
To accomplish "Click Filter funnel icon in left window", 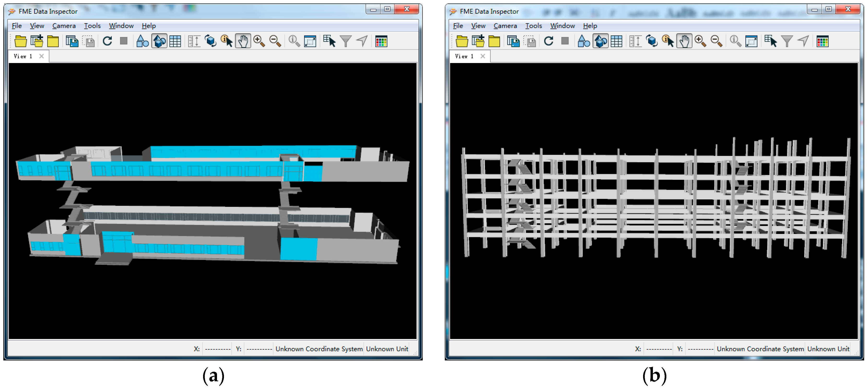I will [x=346, y=41].
